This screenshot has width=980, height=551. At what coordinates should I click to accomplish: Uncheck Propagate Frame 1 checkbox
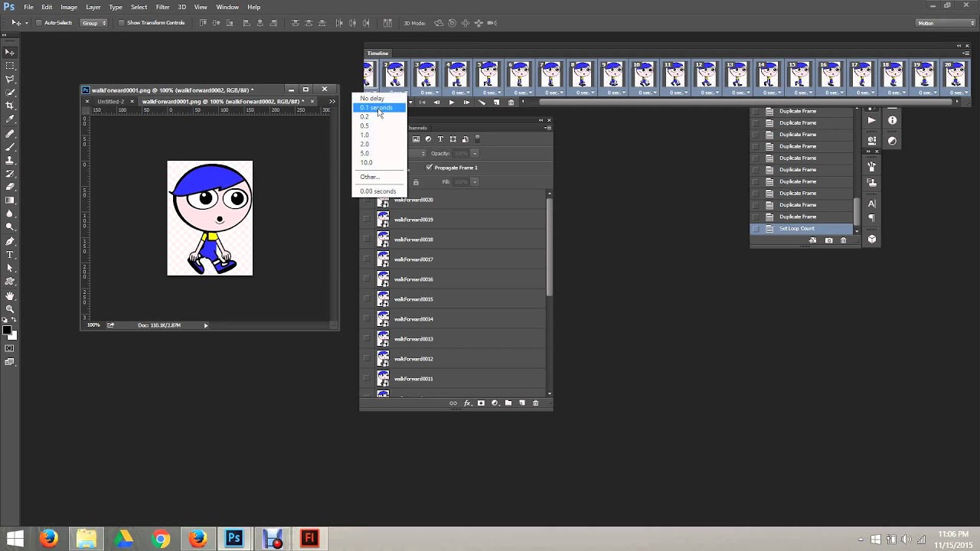pyautogui.click(x=430, y=168)
